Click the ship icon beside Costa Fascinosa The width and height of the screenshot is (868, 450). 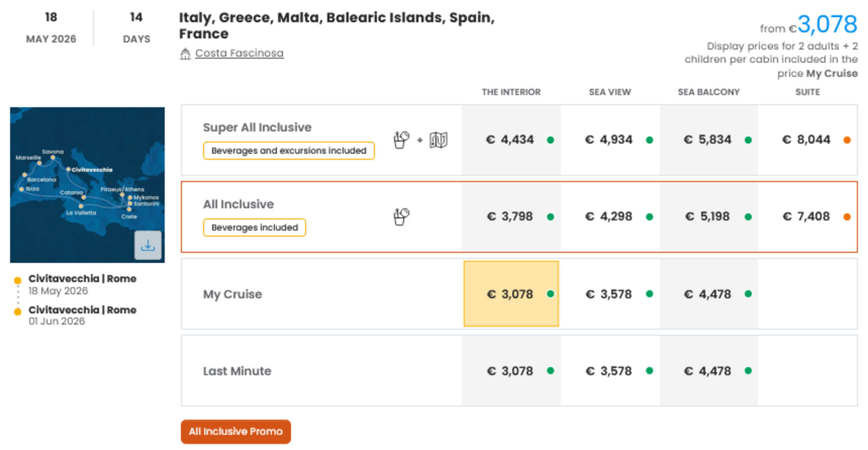pos(185,54)
